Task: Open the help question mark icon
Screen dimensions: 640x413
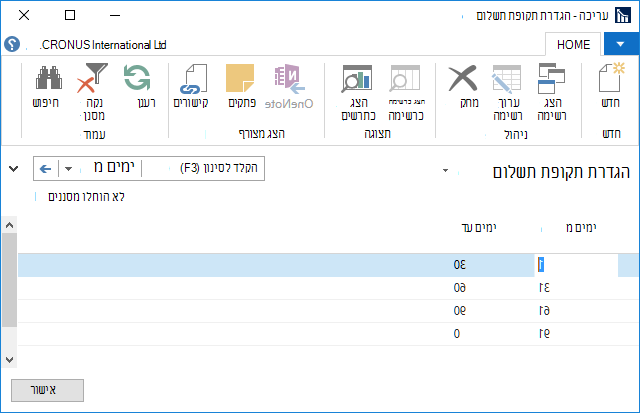Action: [x=12, y=44]
